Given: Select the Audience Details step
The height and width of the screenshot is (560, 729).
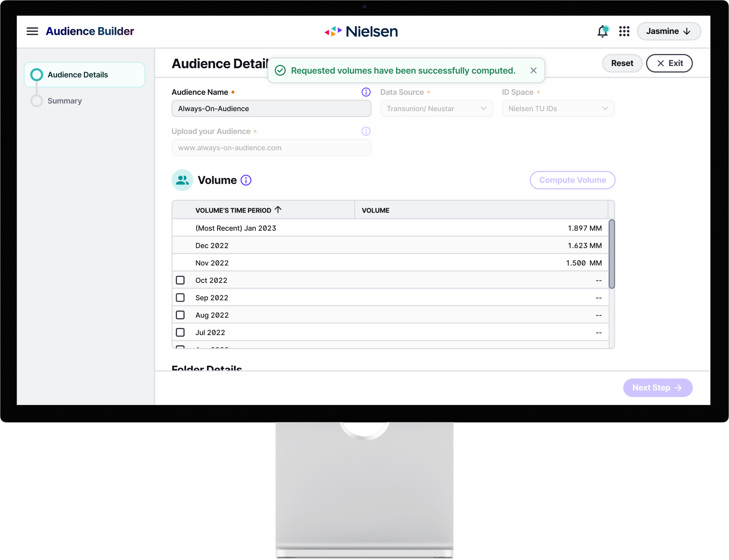Looking at the screenshot, I should [x=77, y=75].
